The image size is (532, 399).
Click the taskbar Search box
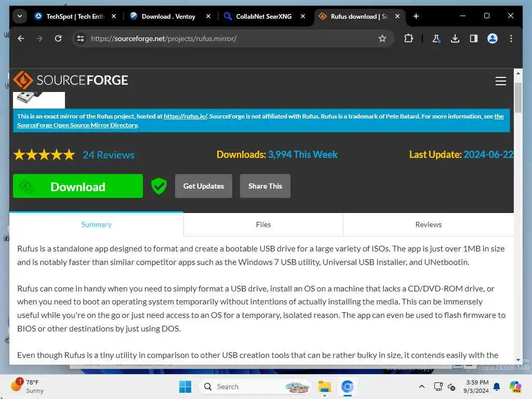tap(255, 387)
